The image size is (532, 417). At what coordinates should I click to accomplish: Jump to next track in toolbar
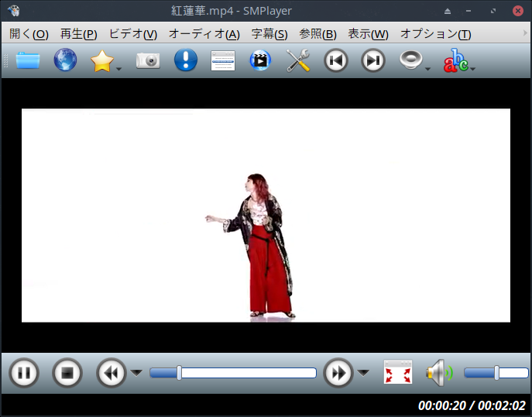click(373, 60)
